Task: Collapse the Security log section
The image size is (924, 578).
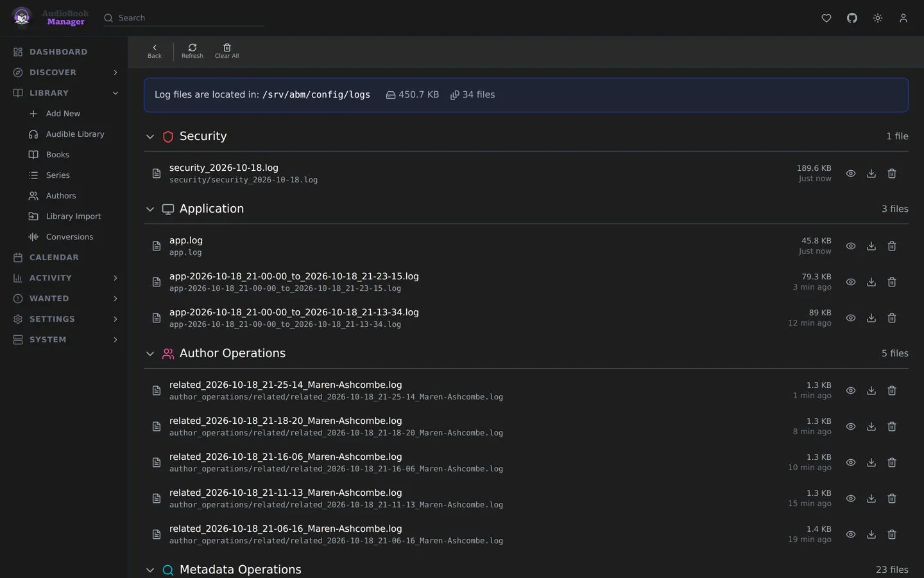Action: click(150, 137)
